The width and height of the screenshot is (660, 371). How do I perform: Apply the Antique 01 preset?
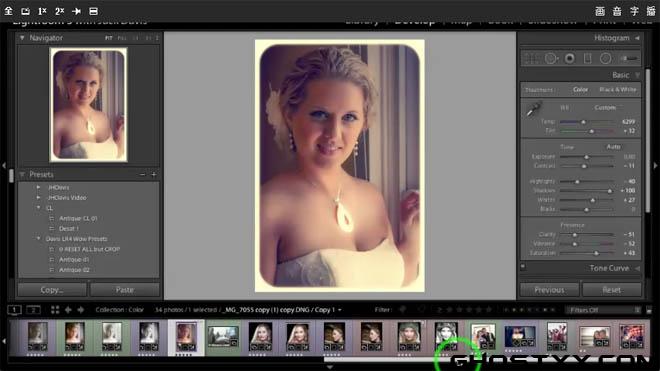[x=74, y=260]
